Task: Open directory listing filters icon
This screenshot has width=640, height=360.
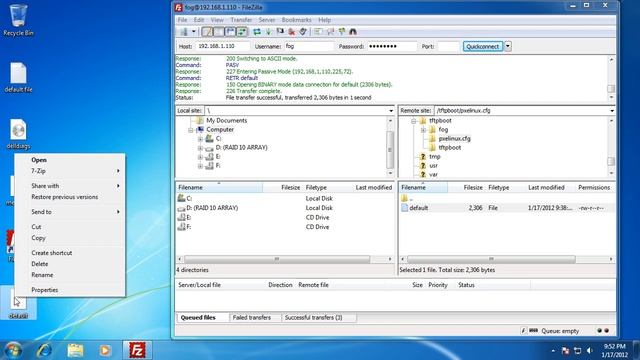Action: [318, 32]
